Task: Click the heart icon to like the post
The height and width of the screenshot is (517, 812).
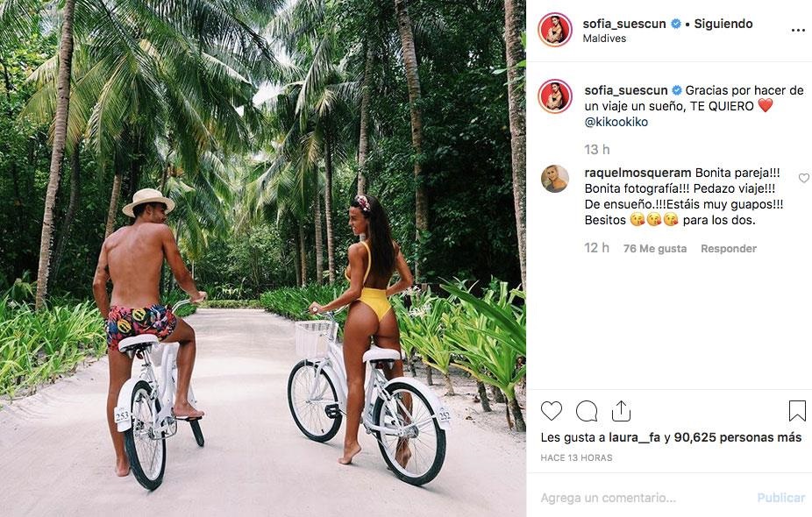Action: tap(552, 411)
